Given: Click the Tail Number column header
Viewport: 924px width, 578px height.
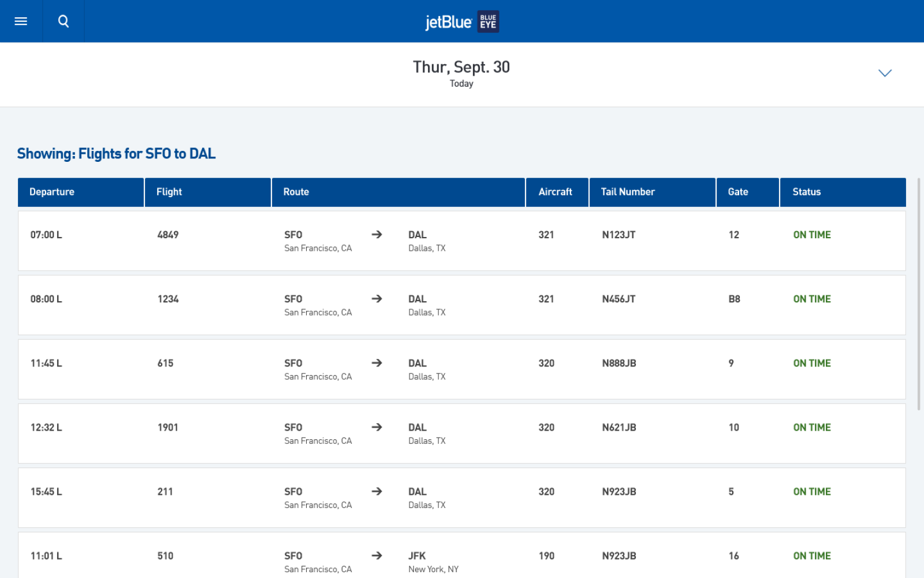Looking at the screenshot, I should 628,192.
